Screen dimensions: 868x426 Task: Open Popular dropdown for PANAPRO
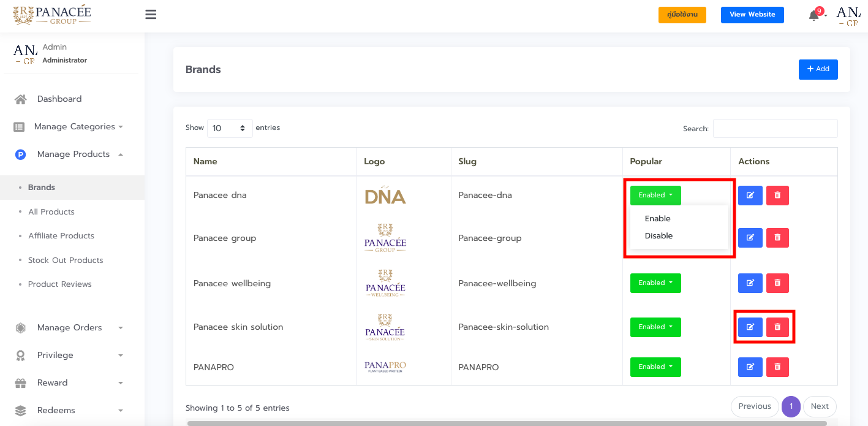tap(655, 367)
